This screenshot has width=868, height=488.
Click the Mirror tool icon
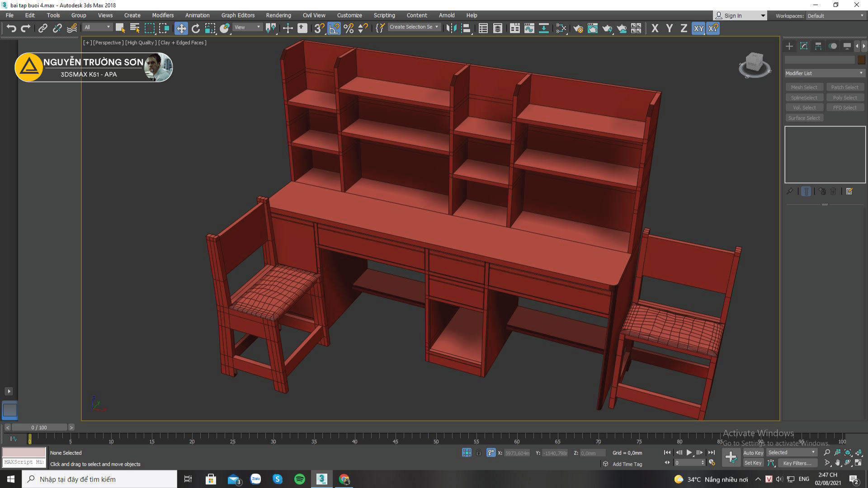(x=451, y=28)
